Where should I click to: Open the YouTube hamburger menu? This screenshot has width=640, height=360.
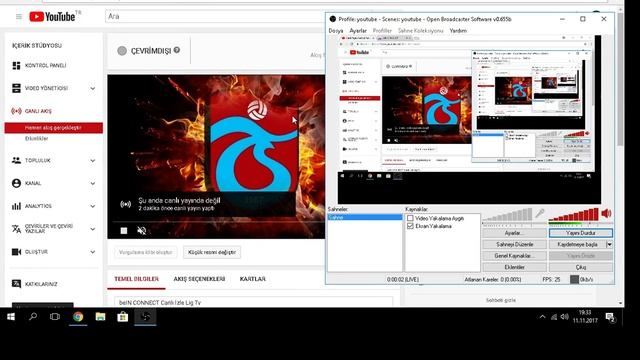tap(19, 16)
